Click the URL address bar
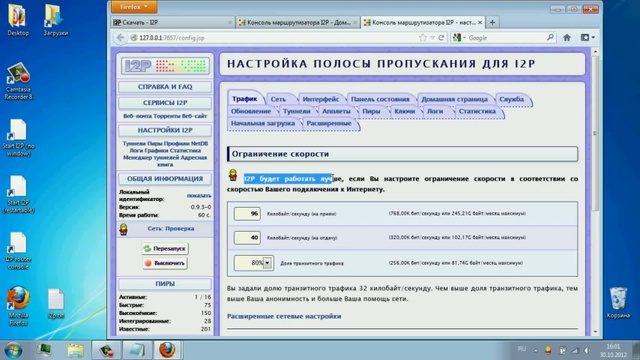Viewport: 640px width, 360px height. pos(273,38)
